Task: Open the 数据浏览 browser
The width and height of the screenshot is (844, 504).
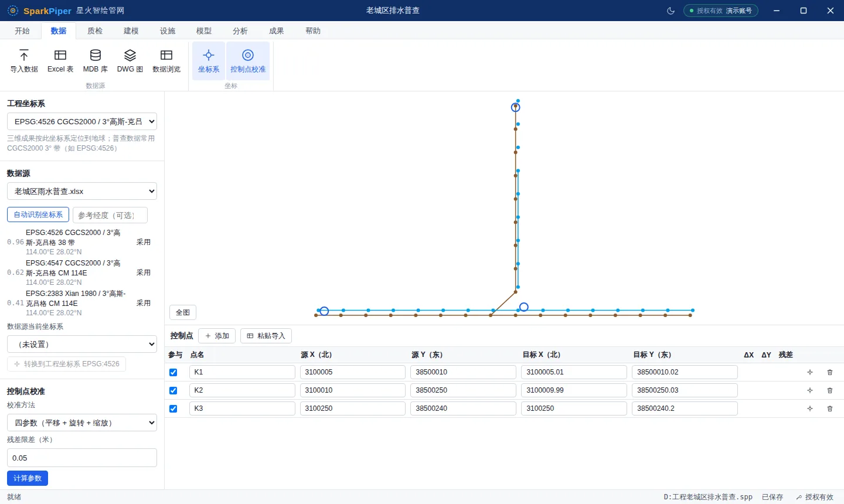Action: pos(166,61)
